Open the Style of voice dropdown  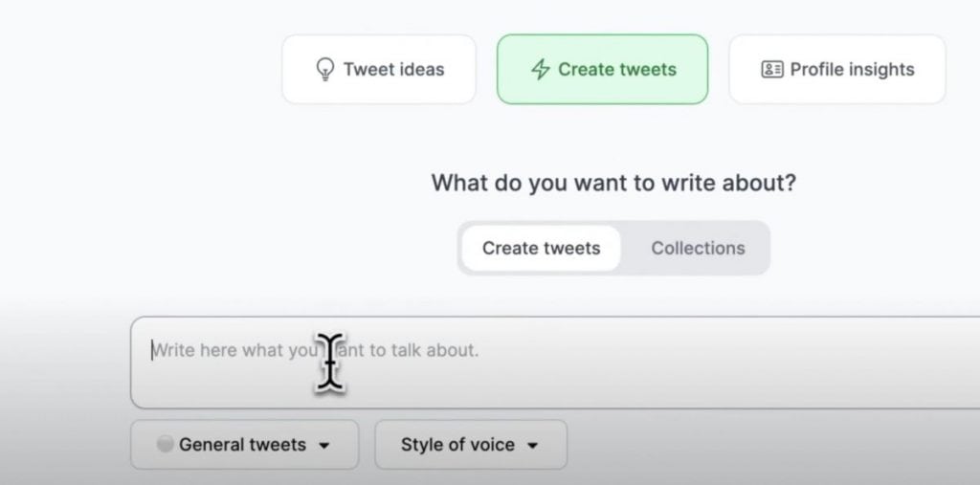pyautogui.click(x=471, y=445)
